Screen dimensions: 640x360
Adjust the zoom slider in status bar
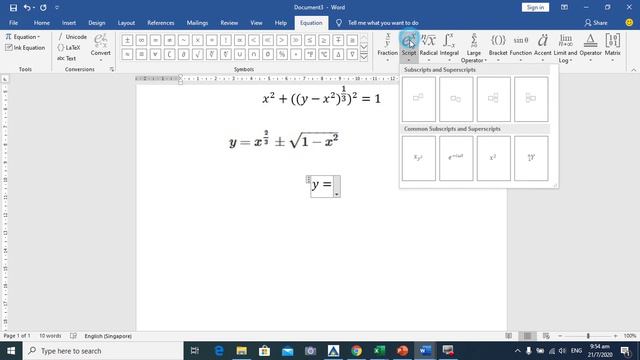588,336
